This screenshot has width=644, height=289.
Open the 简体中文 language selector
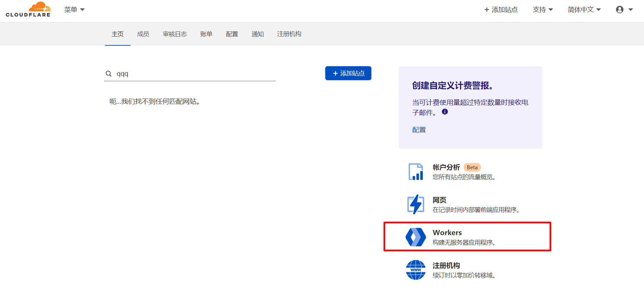(x=584, y=10)
